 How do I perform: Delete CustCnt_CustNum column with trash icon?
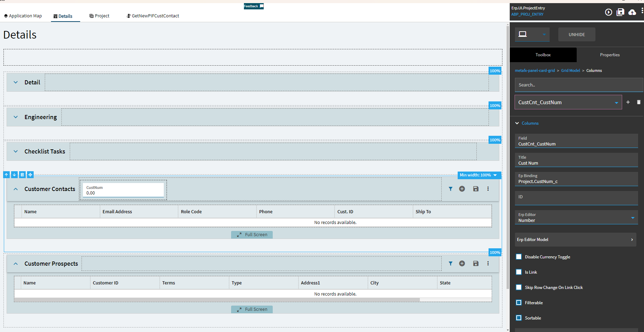(x=639, y=102)
